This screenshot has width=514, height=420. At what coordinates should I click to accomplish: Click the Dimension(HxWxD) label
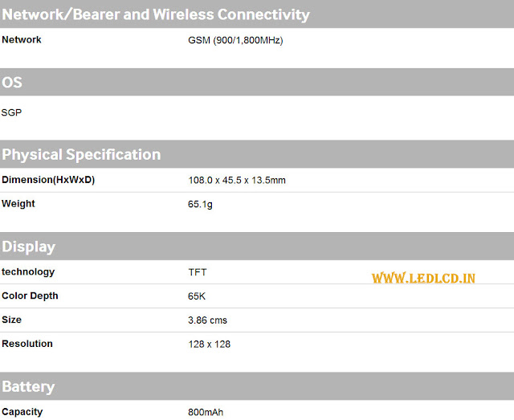coord(48,180)
